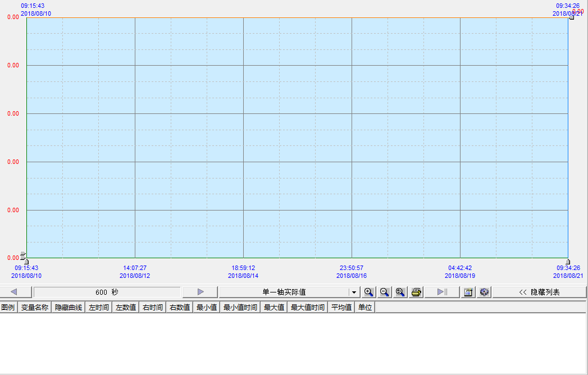Viewport: 588px width, 375px height.
Task: Click the 隐藏曲线 column header
Action: (x=68, y=308)
